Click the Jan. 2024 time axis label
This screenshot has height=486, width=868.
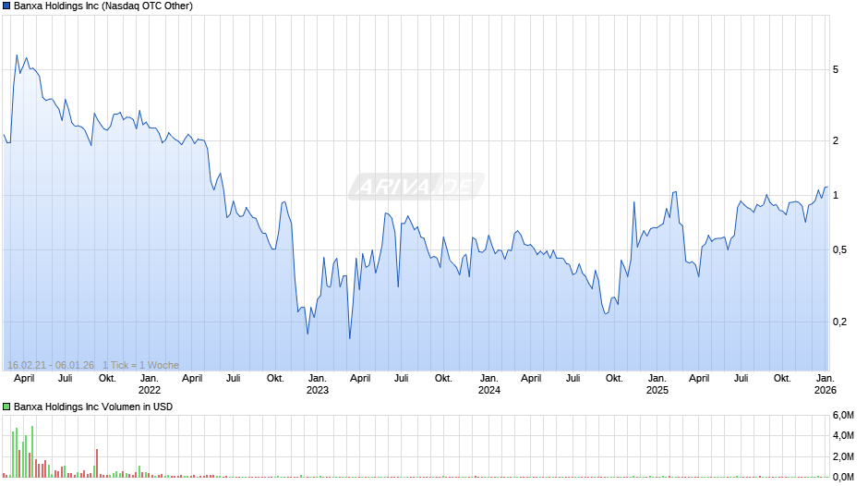(488, 384)
